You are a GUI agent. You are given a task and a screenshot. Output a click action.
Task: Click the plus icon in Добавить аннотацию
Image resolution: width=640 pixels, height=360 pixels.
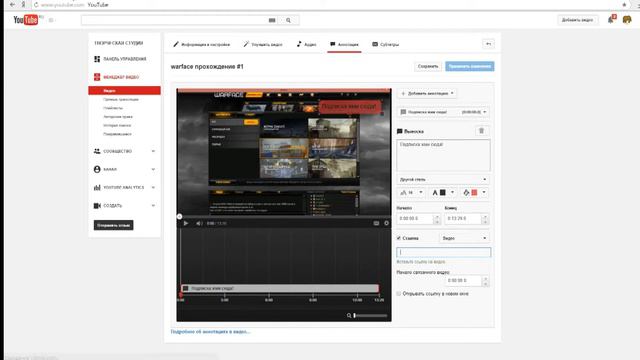(x=403, y=93)
